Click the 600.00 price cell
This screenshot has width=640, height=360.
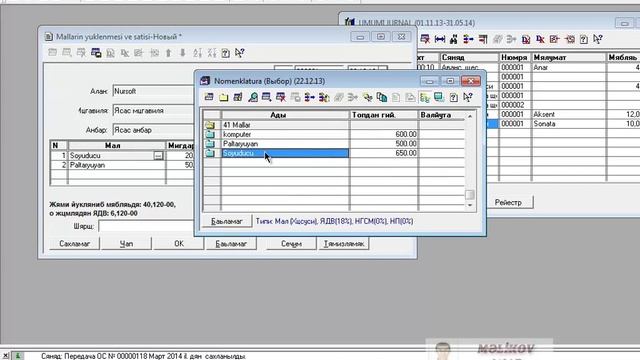(384, 134)
